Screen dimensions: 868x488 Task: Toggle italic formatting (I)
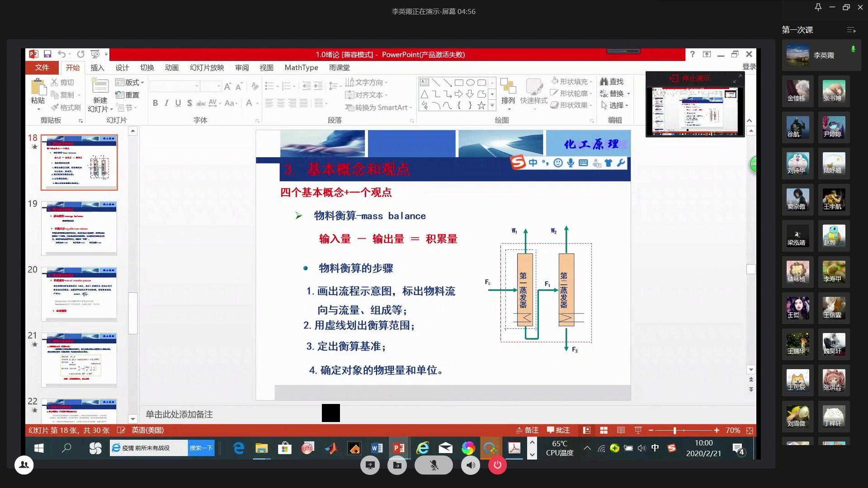(x=166, y=103)
